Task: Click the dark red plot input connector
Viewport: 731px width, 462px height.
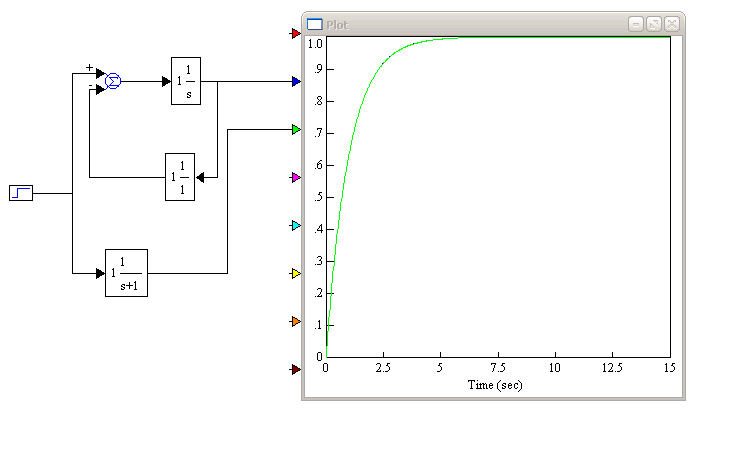Action: (296, 370)
